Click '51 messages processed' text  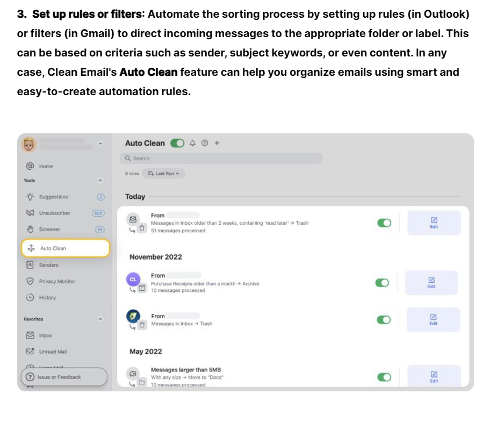pyautogui.click(x=178, y=231)
